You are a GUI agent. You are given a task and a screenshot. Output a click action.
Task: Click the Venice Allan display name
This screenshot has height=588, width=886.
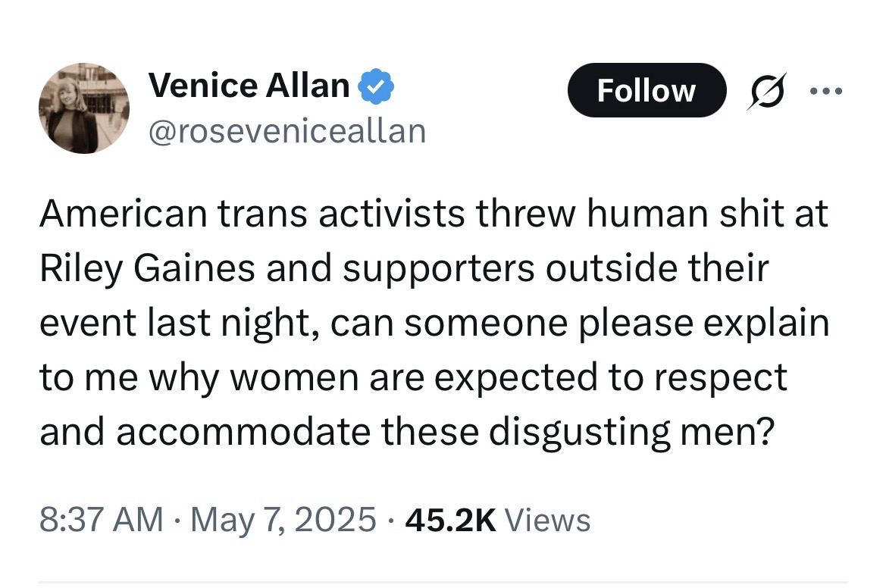pos(249,86)
